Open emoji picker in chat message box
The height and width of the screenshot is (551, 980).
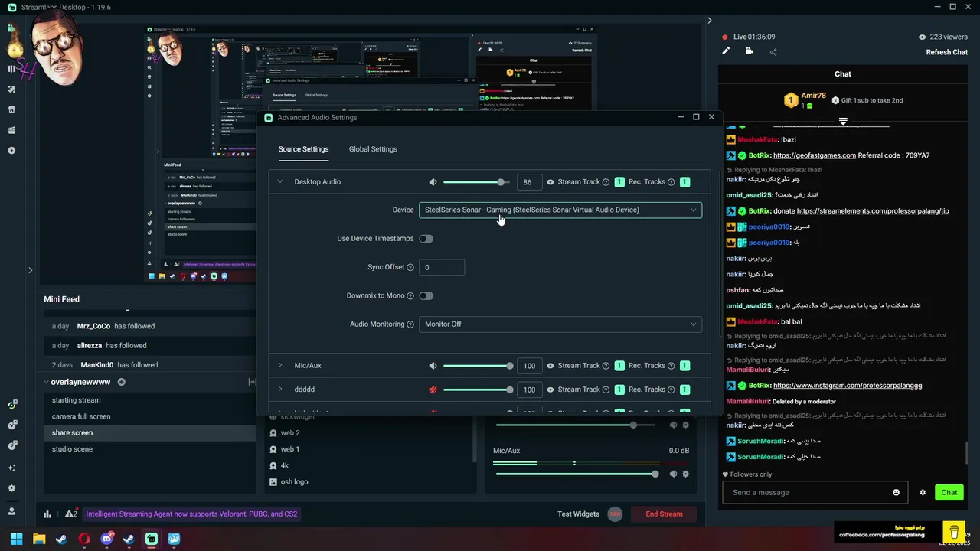[897, 492]
